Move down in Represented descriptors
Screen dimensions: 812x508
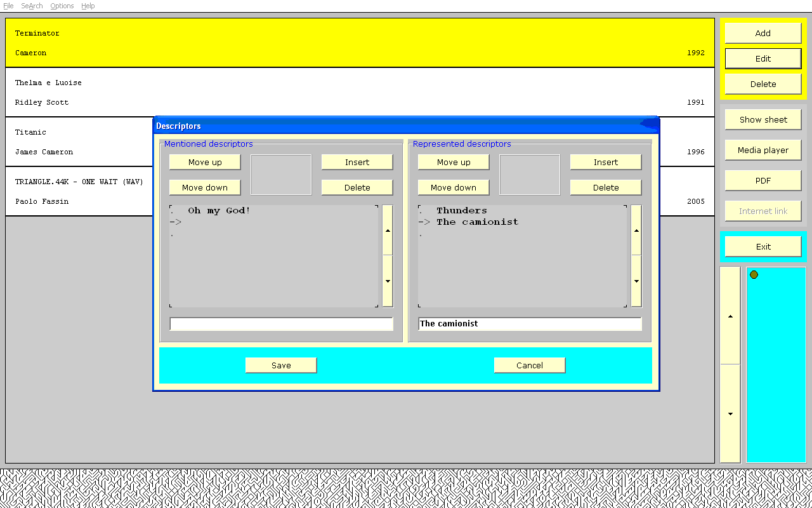pyautogui.click(x=454, y=187)
